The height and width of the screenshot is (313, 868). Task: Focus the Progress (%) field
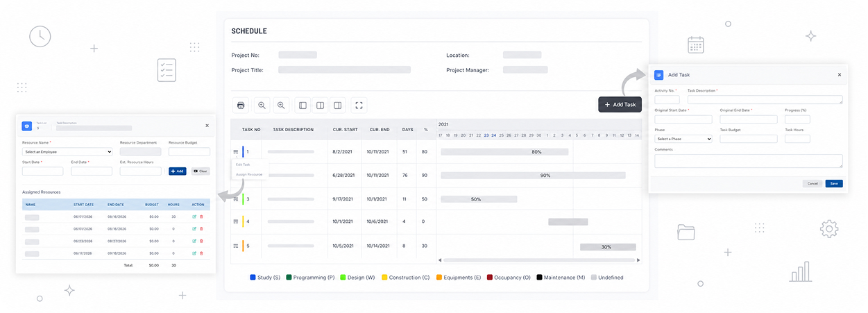click(x=797, y=119)
